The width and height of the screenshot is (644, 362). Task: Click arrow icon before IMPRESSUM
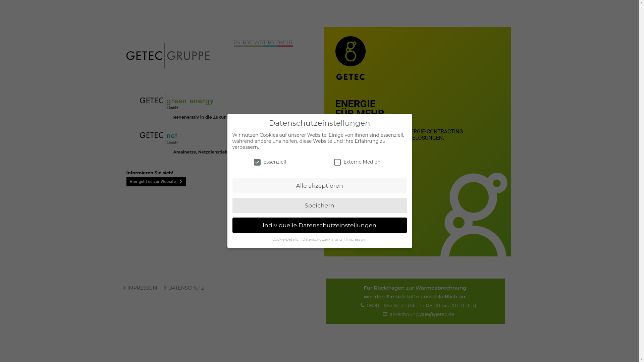click(124, 288)
